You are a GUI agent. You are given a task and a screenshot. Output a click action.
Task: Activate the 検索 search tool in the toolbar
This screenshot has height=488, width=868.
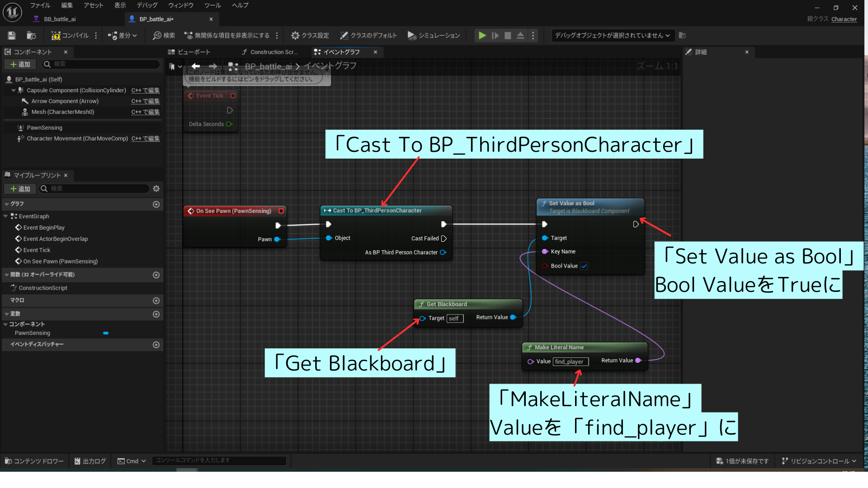click(163, 35)
